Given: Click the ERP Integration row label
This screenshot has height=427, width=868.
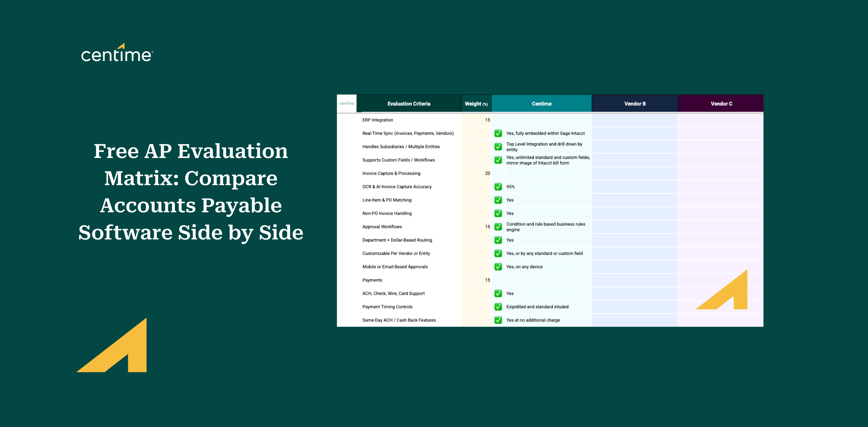Looking at the screenshot, I should (378, 120).
